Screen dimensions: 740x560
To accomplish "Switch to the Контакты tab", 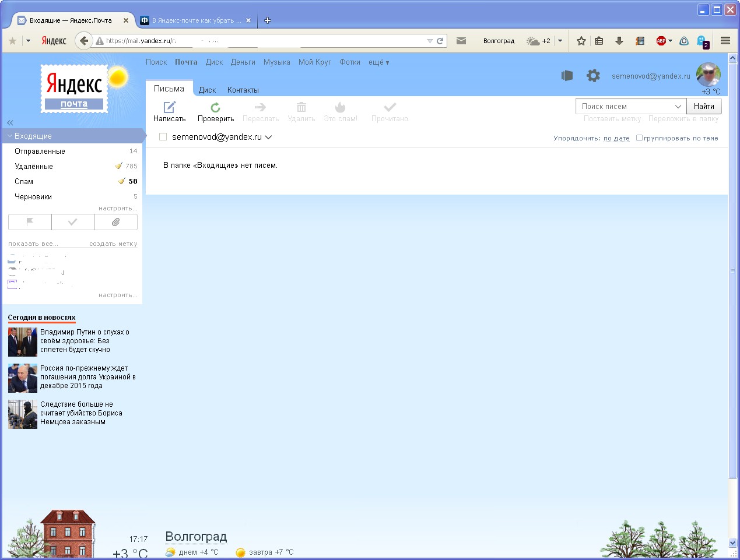I will [243, 90].
